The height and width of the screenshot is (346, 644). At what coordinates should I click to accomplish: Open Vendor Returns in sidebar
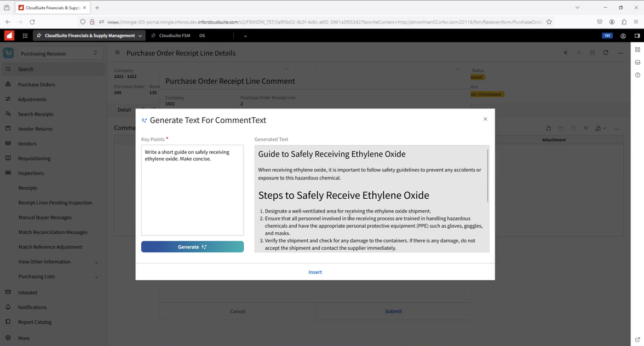click(x=35, y=129)
